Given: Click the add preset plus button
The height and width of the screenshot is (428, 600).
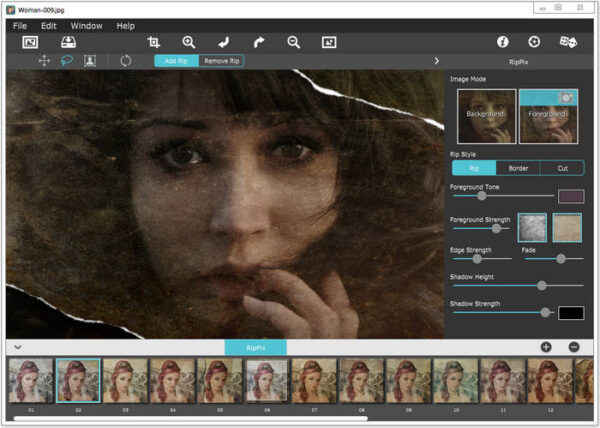Looking at the screenshot, I should pyautogui.click(x=546, y=347).
